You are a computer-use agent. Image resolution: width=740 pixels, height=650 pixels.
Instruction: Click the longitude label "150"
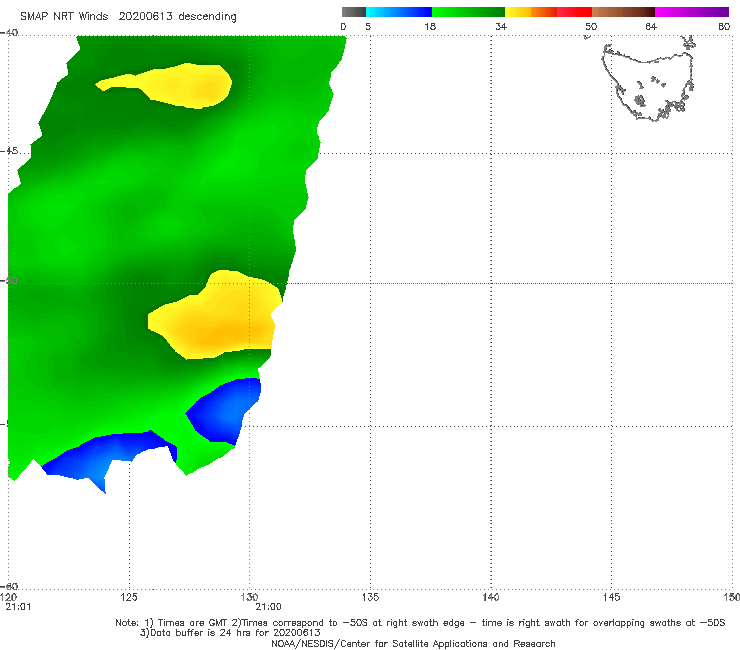point(732,597)
